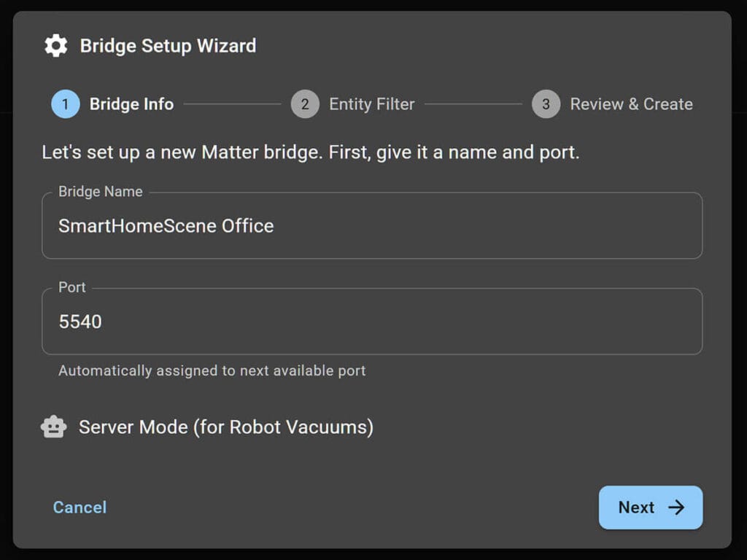Screen dimensions: 747x560
Task: Click the port value 5540
Action: pyautogui.click(x=79, y=321)
